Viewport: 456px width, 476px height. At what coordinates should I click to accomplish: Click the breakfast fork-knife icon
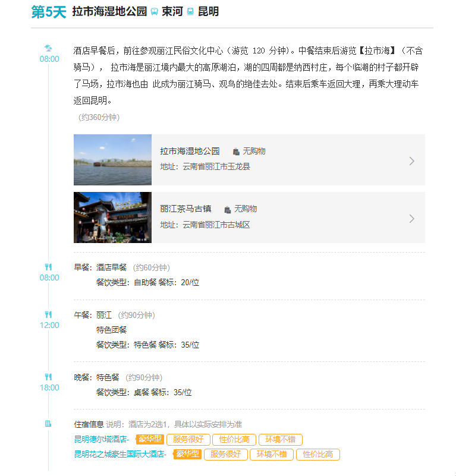pos(49,267)
